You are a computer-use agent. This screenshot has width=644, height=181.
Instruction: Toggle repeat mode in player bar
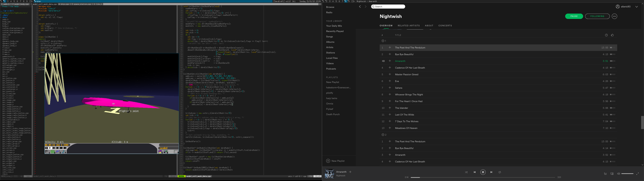pos(499,172)
